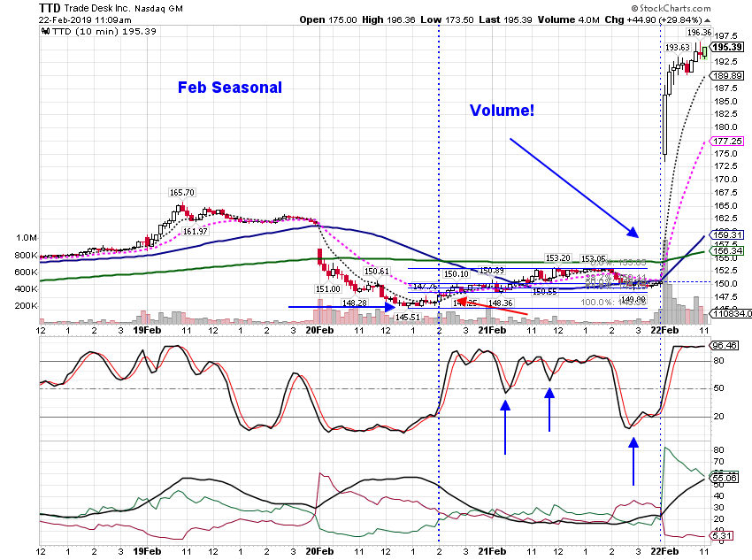Click the 145.51 low price label
The width and height of the screenshot is (752, 560).
coord(408,317)
